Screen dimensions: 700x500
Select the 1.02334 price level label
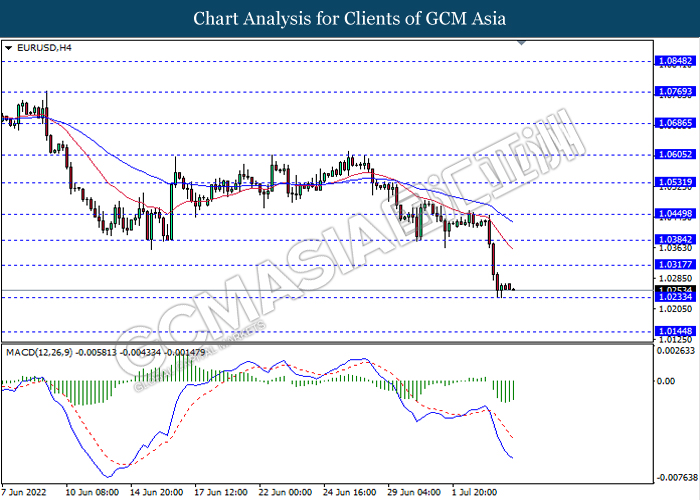(675, 297)
